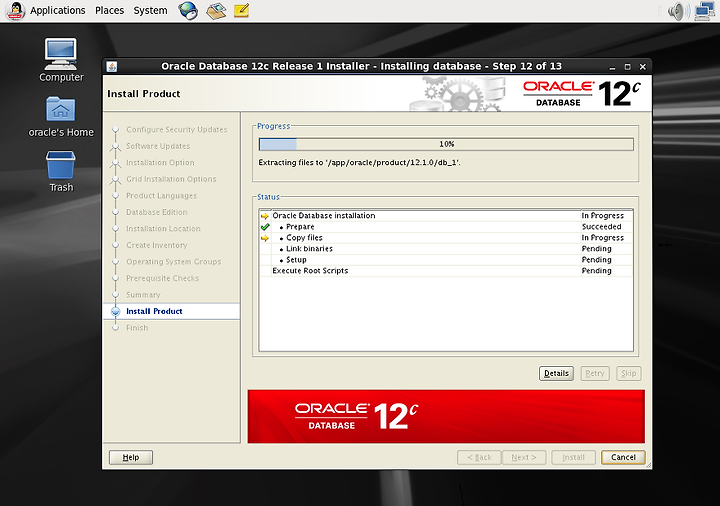The width and height of the screenshot is (720, 506).
Task: Click the Oracle 12c red banner
Action: tap(446, 416)
